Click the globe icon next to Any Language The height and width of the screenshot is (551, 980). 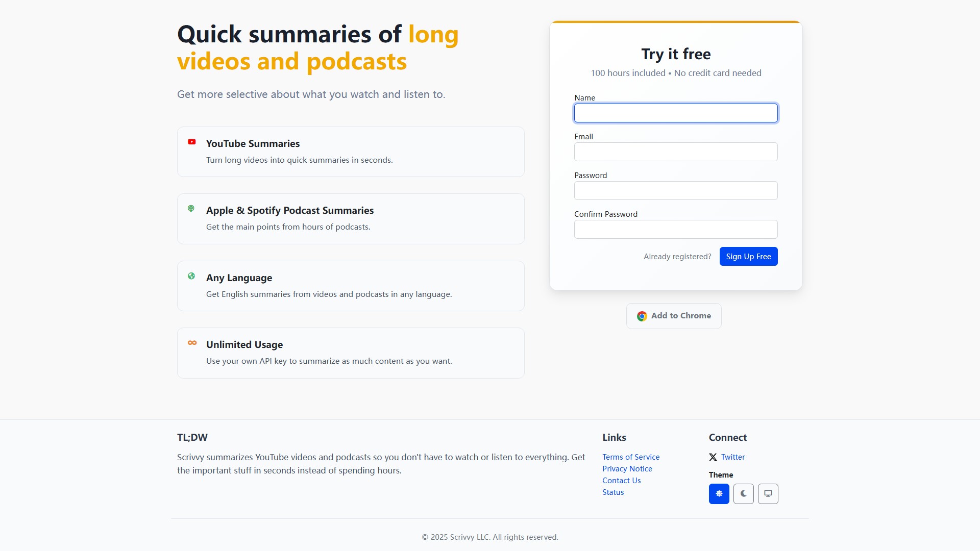point(191,276)
